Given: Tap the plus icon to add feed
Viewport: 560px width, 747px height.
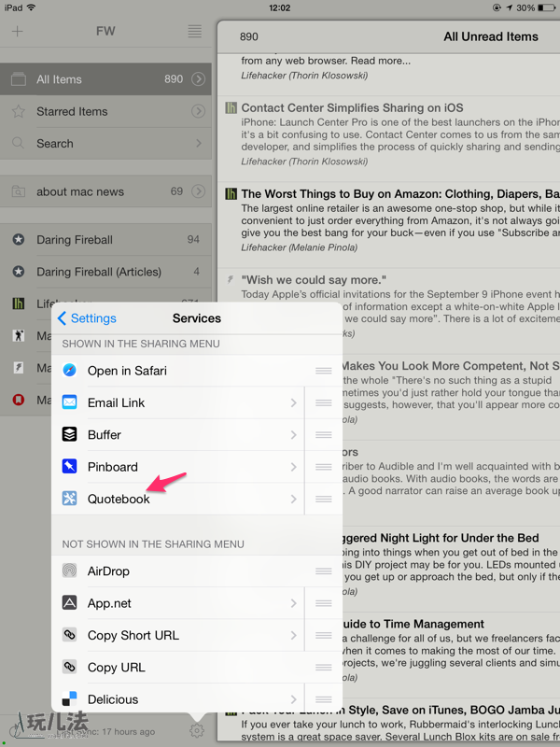Looking at the screenshot, I should [x=18, y=32].
